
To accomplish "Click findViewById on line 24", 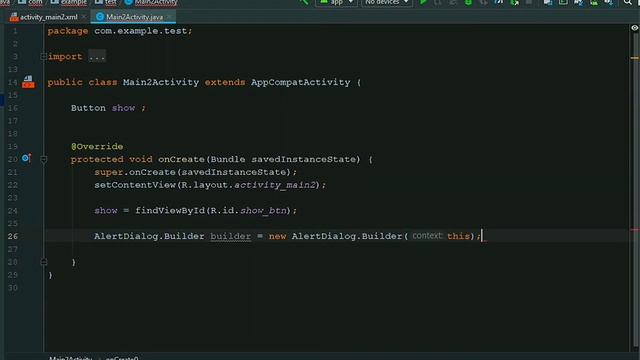I will [x=170, y=211].
